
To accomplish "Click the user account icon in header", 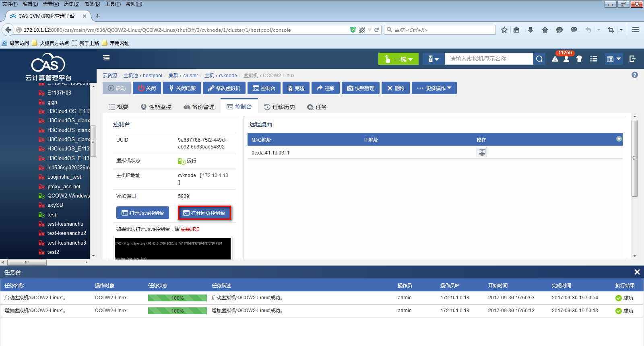I will [566, 59].
